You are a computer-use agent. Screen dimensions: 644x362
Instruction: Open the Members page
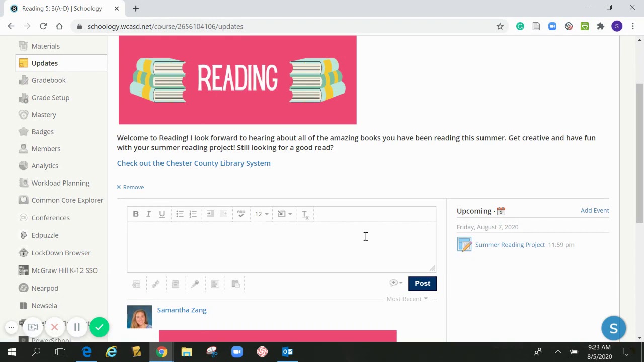pyautogui.click(x=46, y=149)
